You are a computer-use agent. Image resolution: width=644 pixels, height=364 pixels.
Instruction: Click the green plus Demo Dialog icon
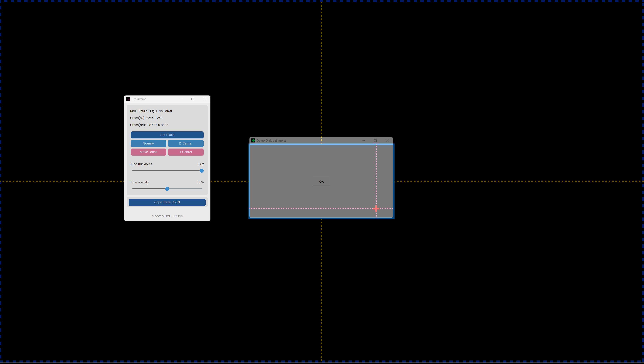pyautogui.click(x=253, y=140)
